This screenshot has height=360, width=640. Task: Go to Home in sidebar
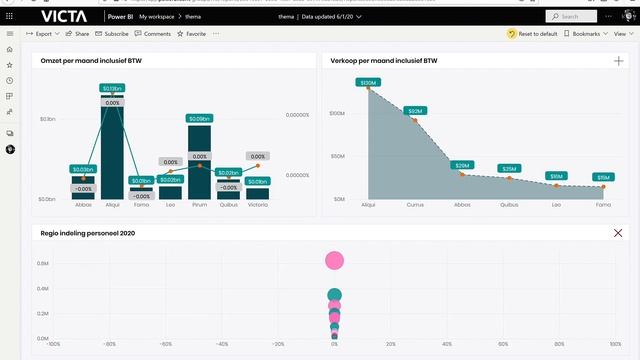point(10,49)
